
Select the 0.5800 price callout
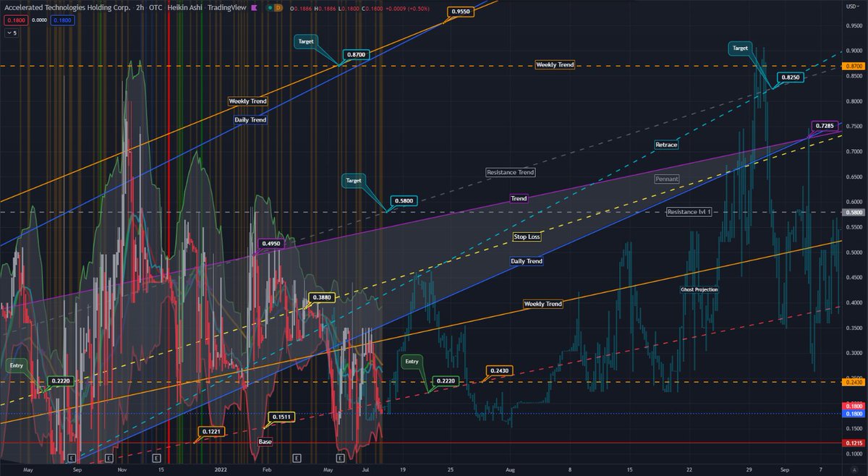(404, 200)
